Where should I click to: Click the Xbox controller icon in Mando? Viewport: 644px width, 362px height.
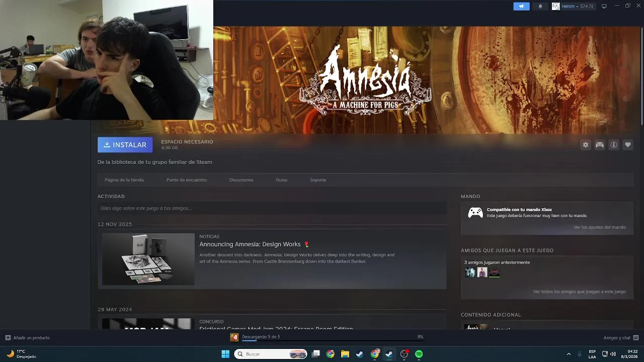475,213
